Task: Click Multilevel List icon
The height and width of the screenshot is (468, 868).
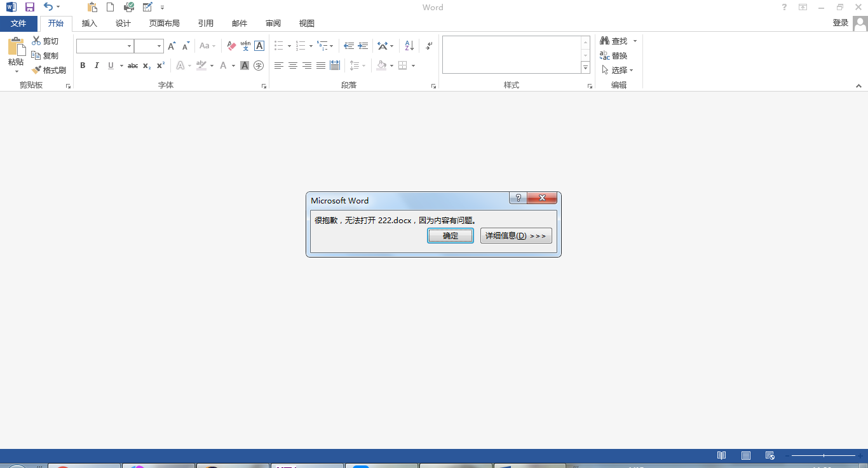Action: (322, 46)
